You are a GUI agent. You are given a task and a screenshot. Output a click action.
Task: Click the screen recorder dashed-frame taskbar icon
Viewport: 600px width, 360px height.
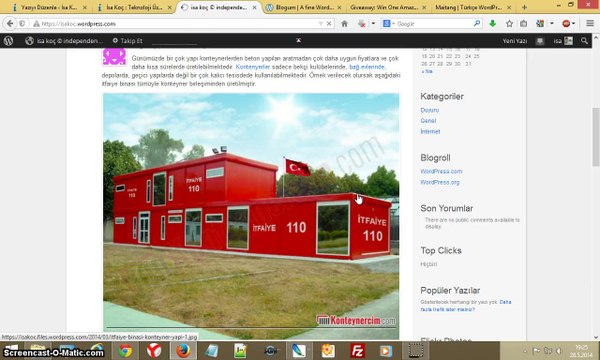click(x=415, y=350)
